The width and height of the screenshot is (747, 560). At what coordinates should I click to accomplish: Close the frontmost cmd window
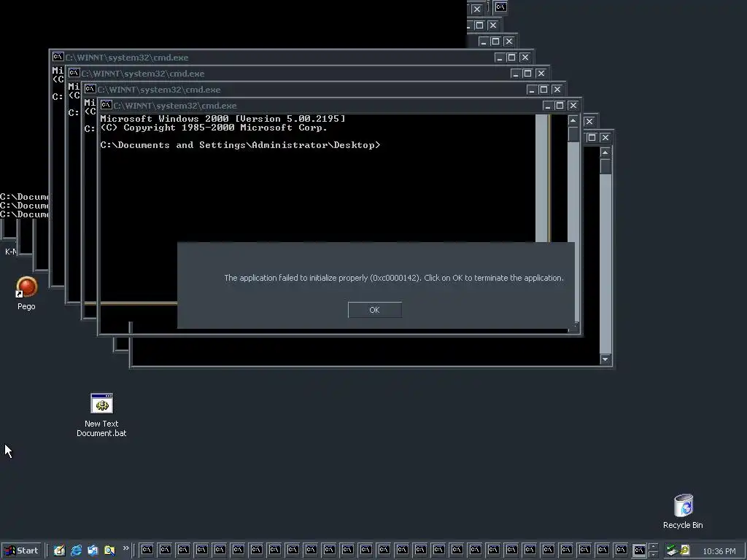[x=573, y=106]
